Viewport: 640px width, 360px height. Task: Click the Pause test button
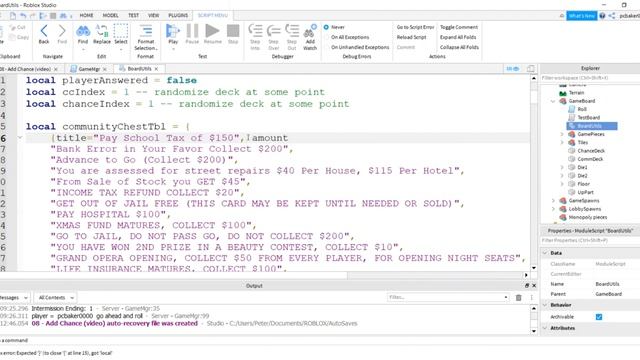pos(192,34)
